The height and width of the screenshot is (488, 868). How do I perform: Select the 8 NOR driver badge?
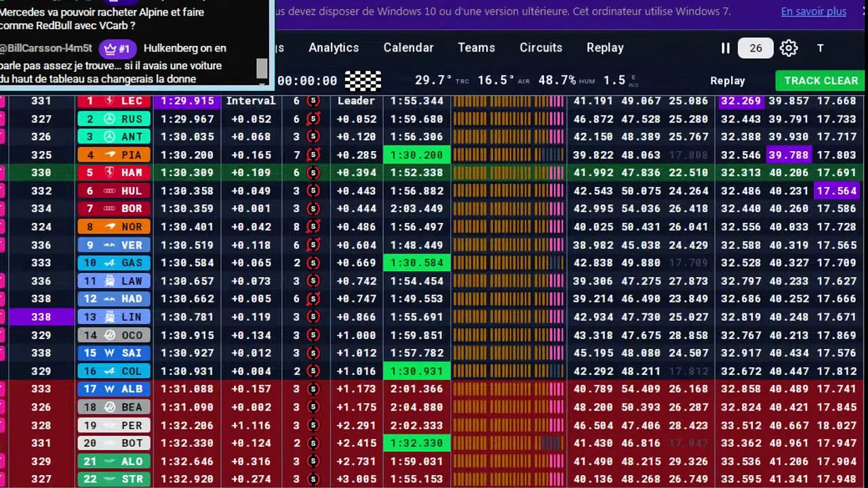(113, 227)
